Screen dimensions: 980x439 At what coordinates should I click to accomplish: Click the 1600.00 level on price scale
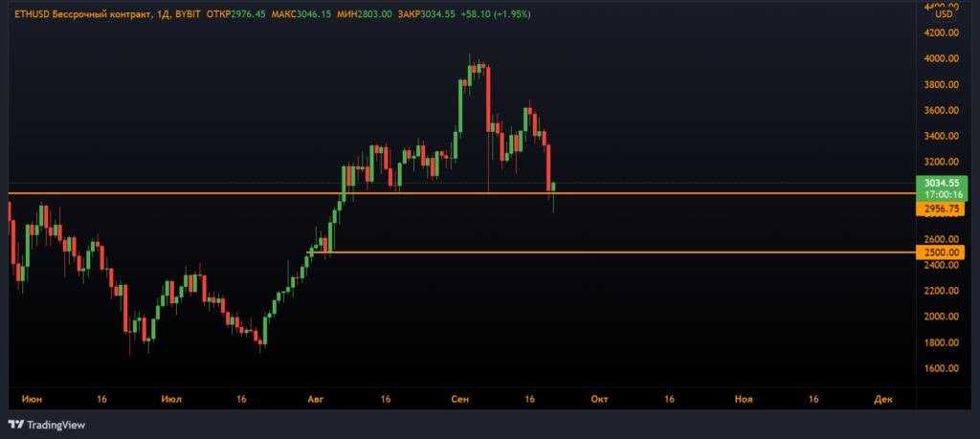coord(943,368)
